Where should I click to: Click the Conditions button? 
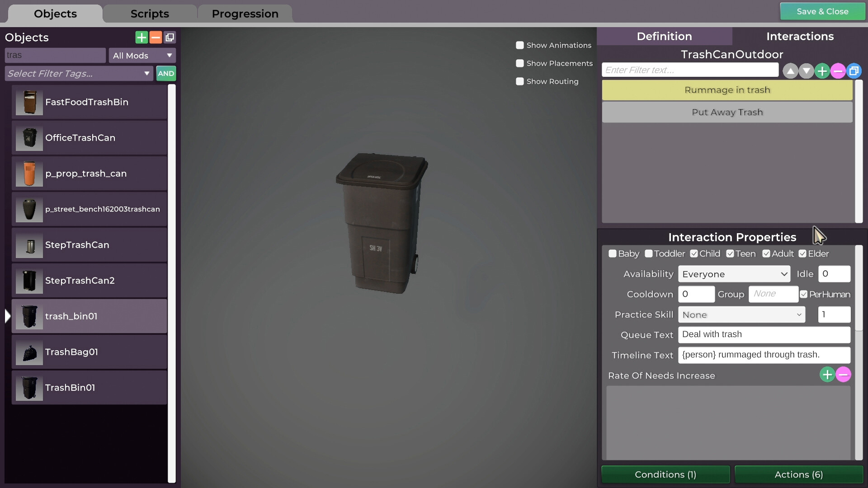click(665, 474)
